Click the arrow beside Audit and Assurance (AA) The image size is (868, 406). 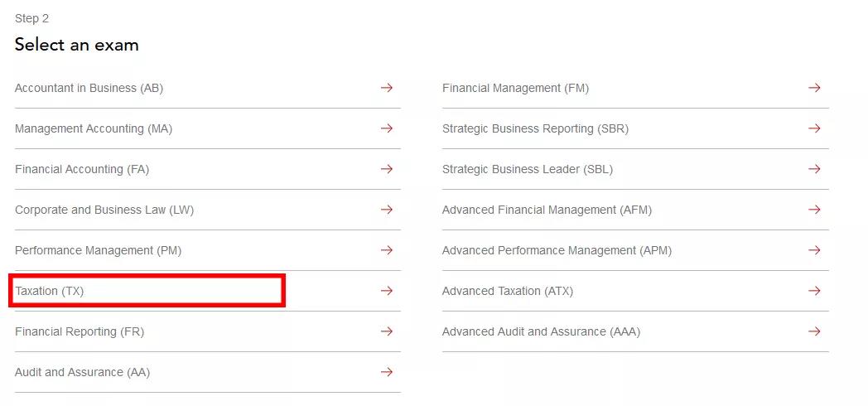pyautogui.click(x=387, y=372)
